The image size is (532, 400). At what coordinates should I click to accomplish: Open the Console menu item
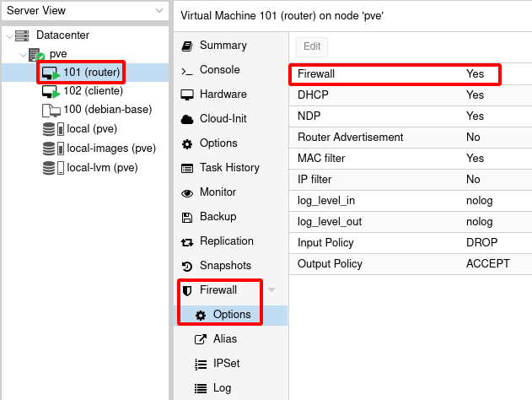(x=219, y=70)
